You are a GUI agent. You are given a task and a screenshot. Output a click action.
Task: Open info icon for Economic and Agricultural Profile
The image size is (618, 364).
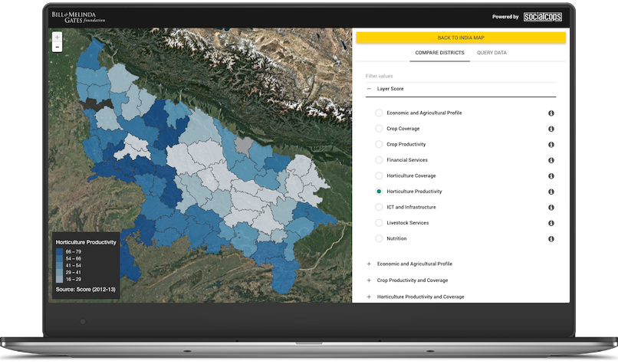pyautogui.click(x=551, y=113)
